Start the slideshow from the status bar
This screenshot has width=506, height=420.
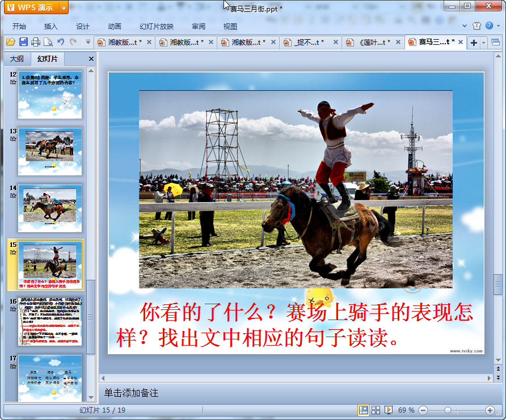pos(389,410)
